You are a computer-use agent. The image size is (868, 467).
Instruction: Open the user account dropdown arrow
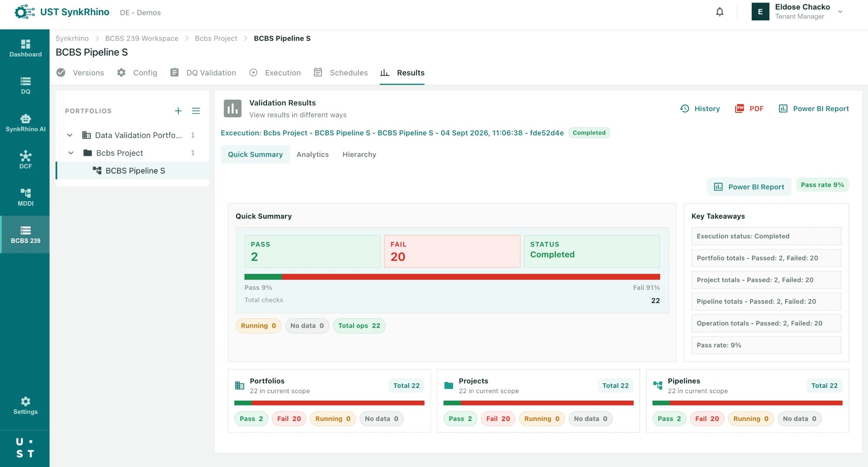pyautogui.click(x=840, y=12)
